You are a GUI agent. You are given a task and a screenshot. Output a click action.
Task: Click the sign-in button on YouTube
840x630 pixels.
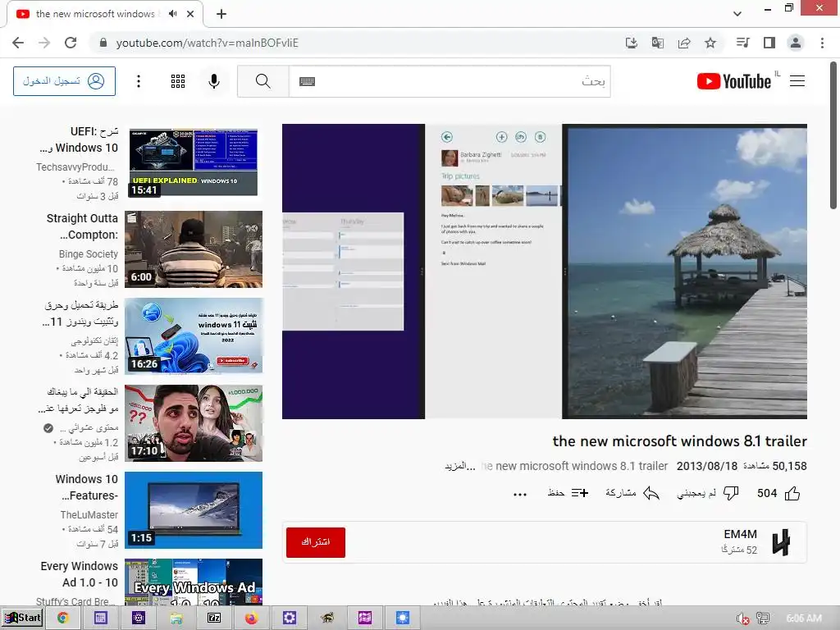(64, 81)
